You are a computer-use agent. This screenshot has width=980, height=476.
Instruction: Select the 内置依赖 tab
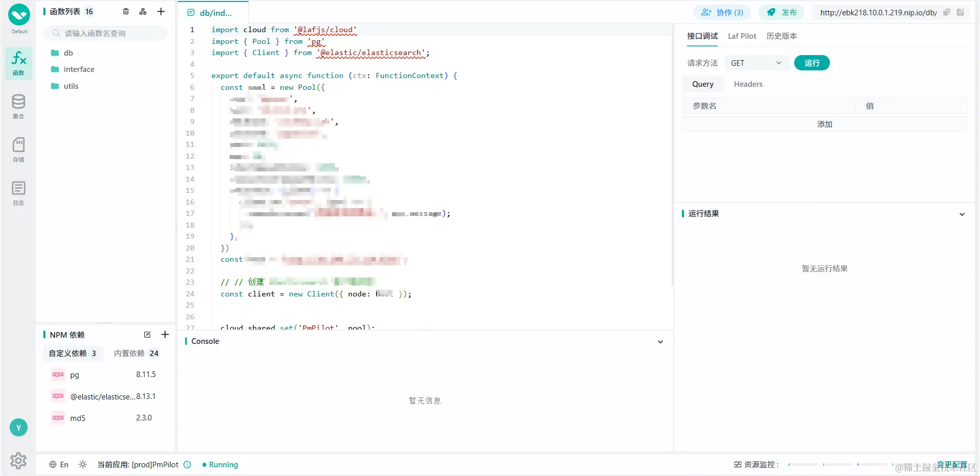136,354
